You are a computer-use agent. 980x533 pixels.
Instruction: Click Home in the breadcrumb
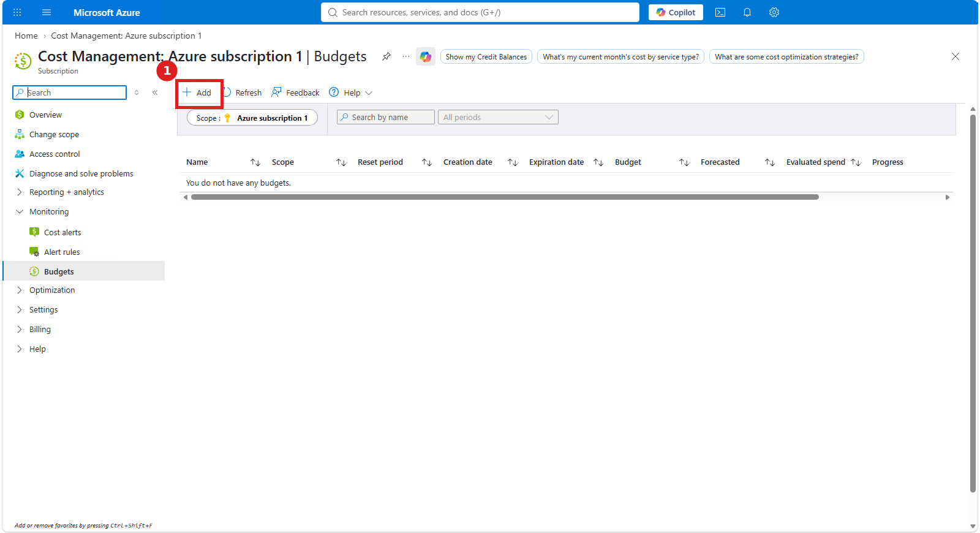click(x=26, y=36)
